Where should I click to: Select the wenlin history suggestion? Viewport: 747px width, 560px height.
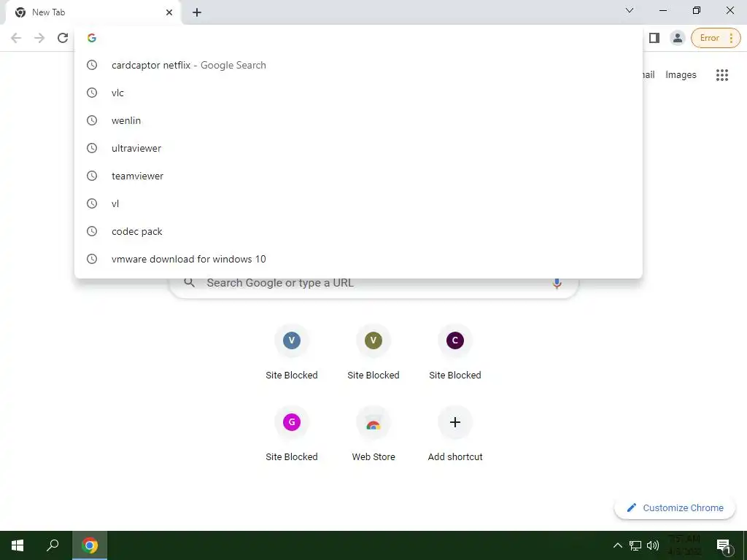tap(358, 120)
